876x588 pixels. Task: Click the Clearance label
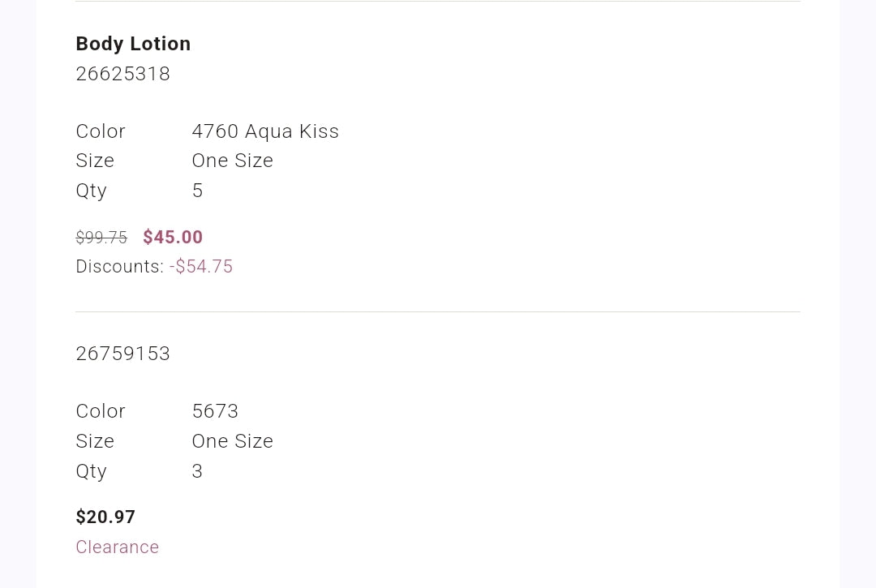tap(117, 547)
